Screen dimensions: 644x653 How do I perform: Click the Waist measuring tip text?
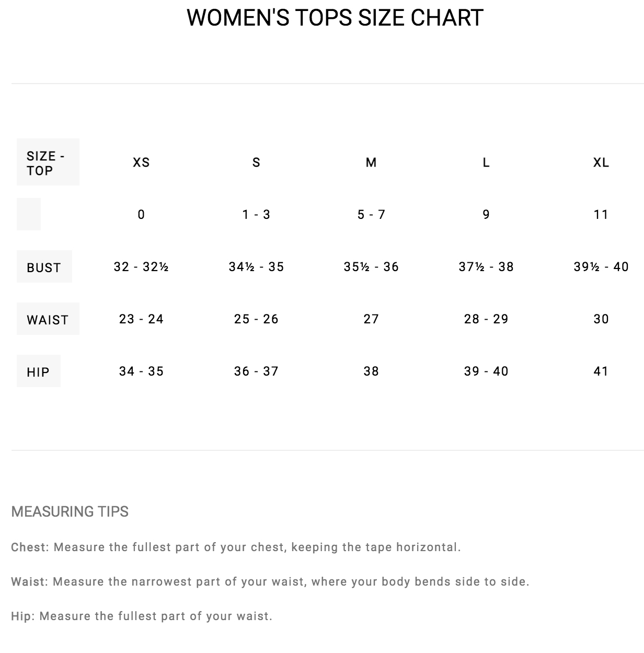point(270,582)
